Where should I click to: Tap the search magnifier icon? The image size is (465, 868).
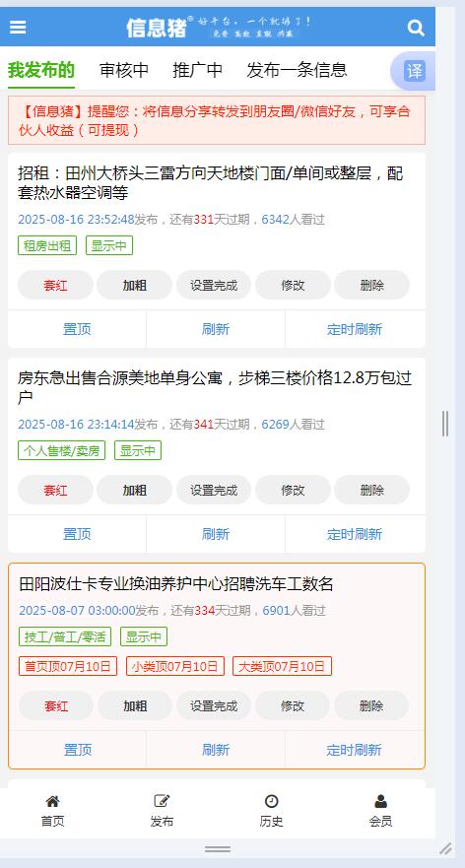(416, 28)
